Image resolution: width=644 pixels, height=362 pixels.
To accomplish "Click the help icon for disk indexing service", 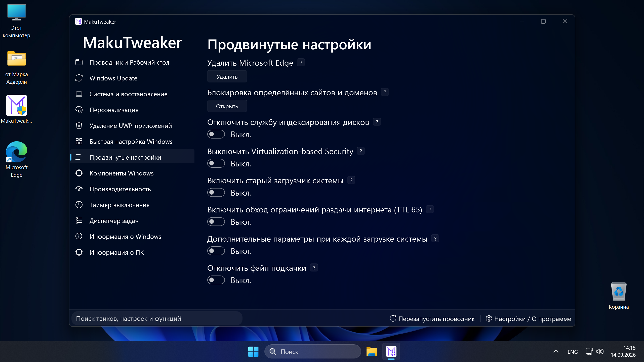I will click(377, 122).
